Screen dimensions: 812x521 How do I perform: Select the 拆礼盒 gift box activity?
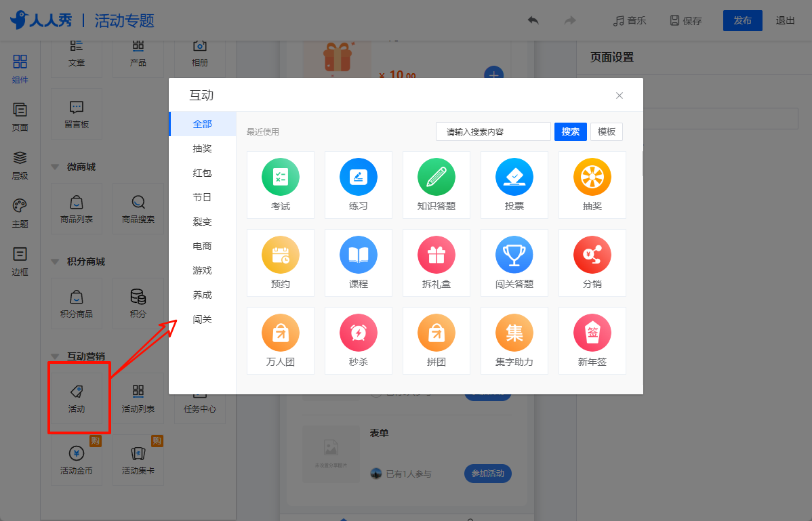436,255
